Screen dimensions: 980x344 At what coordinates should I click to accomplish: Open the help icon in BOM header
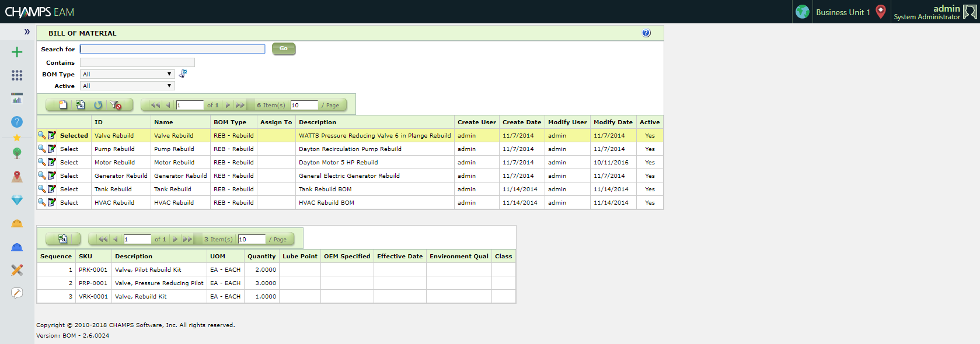(646, 33)
